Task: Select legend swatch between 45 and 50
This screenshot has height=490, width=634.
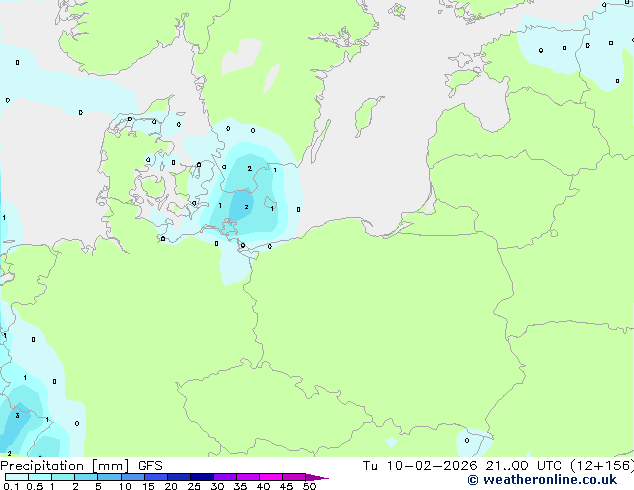Action: [294, 477]
